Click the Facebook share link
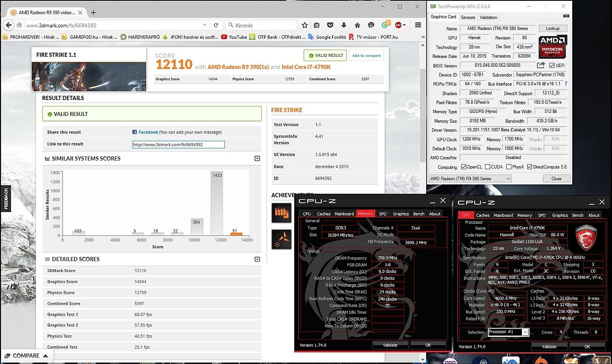Viewport: 612px width, 364px height. point(148,132)
